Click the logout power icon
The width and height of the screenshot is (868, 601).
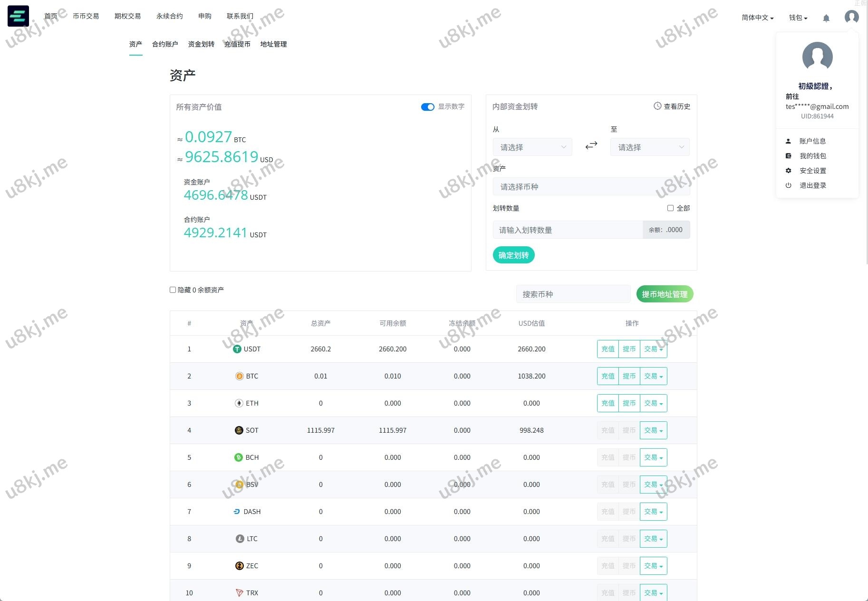788,185
